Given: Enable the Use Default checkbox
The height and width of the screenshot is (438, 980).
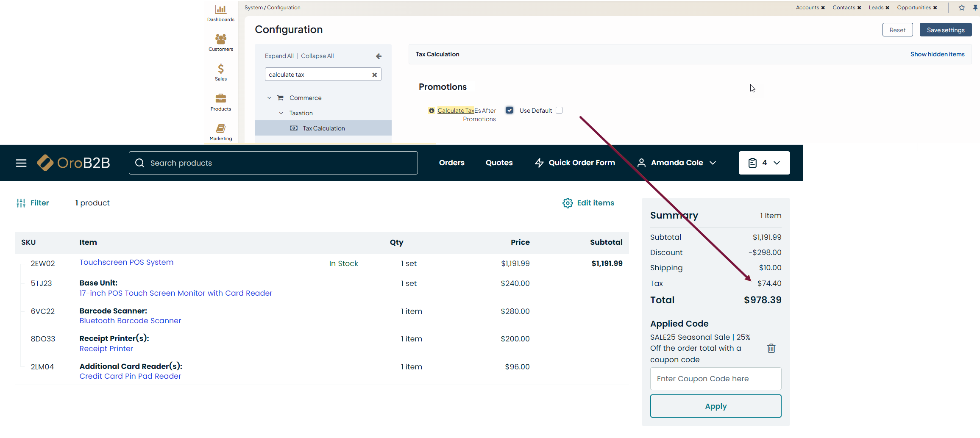Looking at the screenshot, I should [x=559, y=110].
